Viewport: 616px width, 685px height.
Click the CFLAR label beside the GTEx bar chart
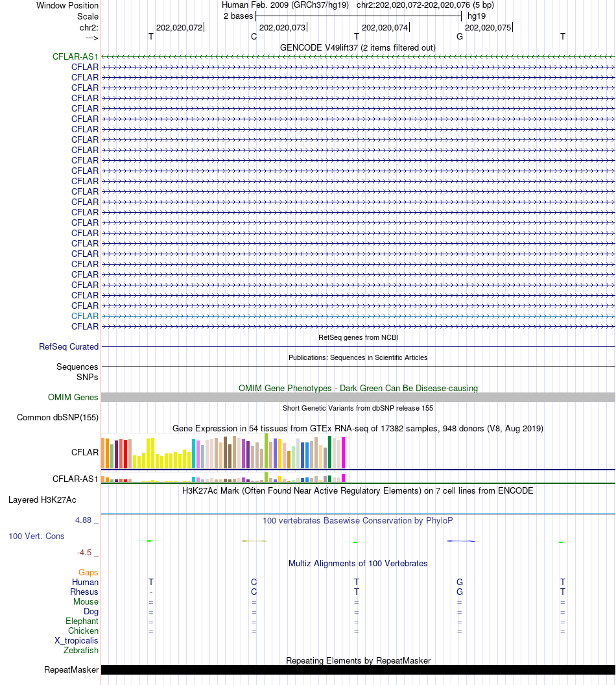(x=85, y=452)
